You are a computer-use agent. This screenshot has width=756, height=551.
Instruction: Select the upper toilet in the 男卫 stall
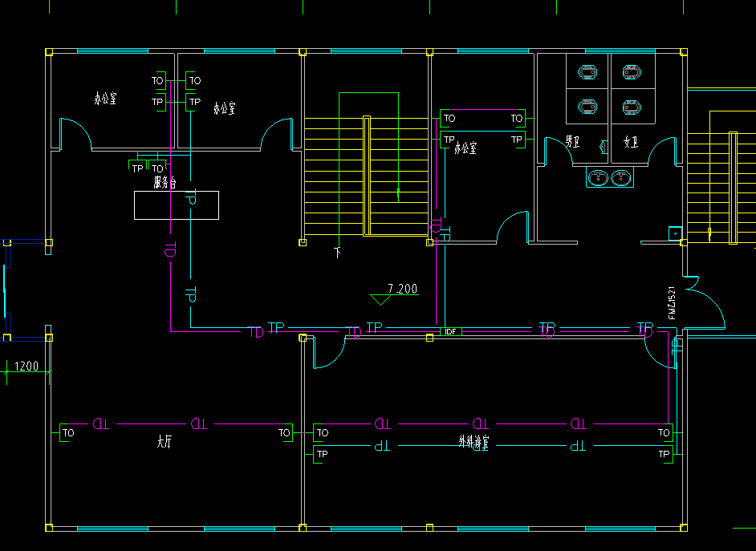(587, 73)
